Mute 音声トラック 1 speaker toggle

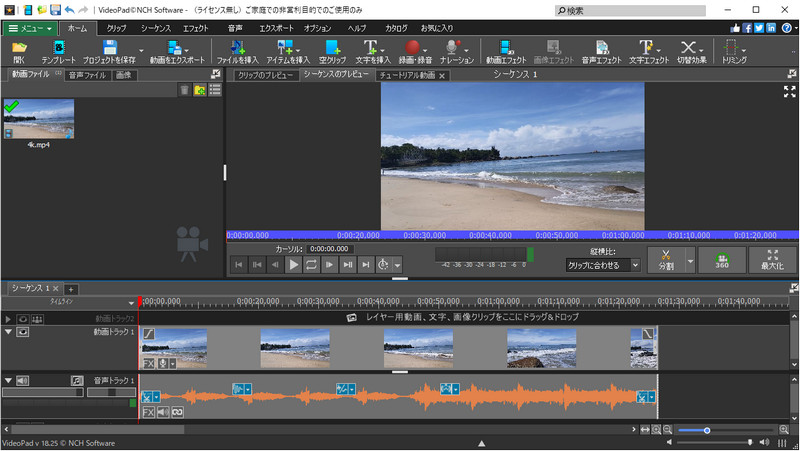(x=22, y=381)
